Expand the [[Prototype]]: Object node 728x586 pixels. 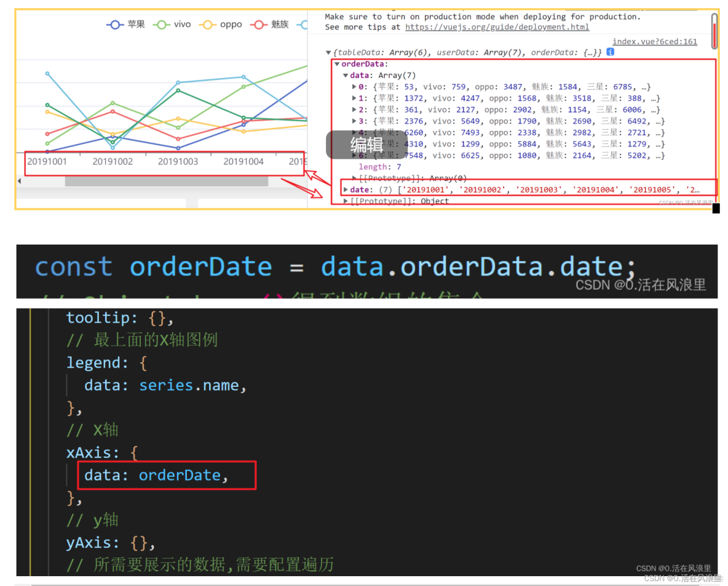click(x=346, y=201)
